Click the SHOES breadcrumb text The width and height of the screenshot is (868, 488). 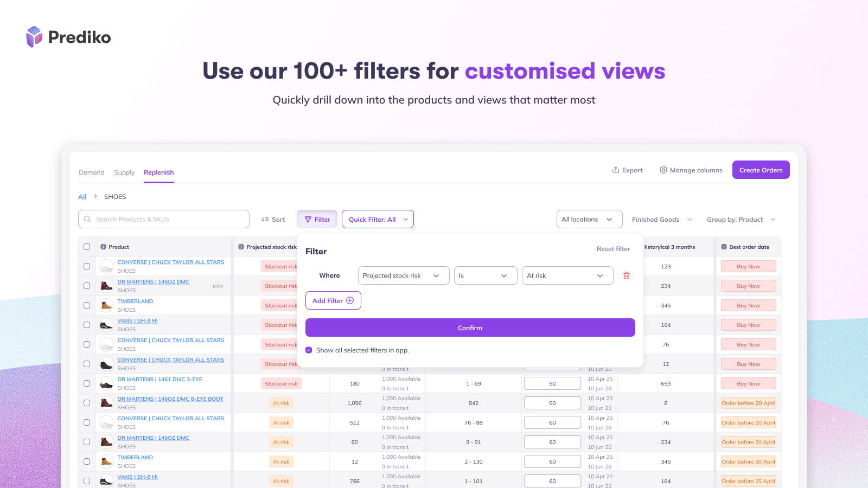pyautogui.click(x=115, y=196)
